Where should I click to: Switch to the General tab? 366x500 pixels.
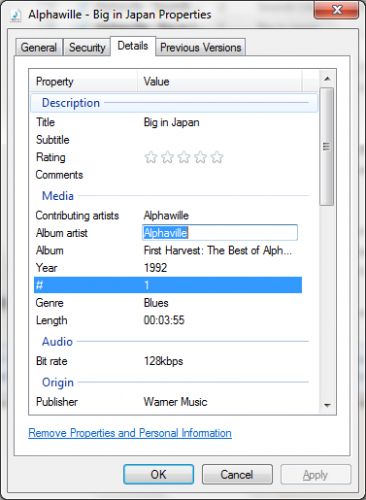(x=39, y=47)
